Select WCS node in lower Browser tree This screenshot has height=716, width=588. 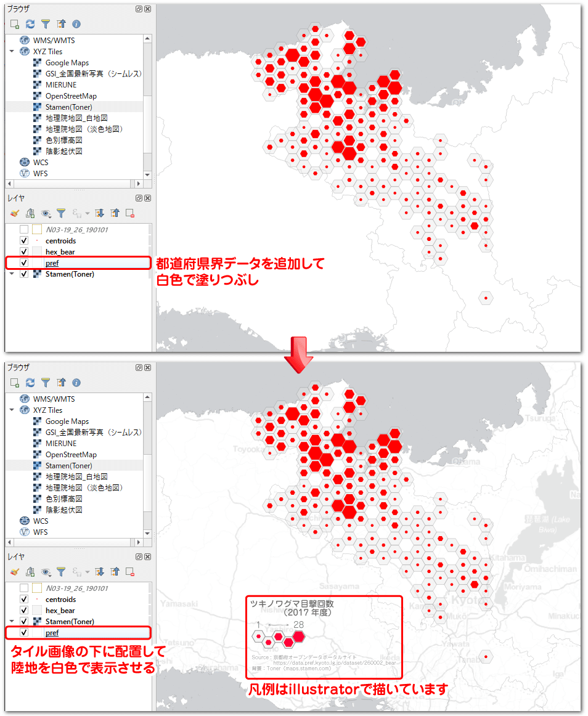[x=40, y=521]
